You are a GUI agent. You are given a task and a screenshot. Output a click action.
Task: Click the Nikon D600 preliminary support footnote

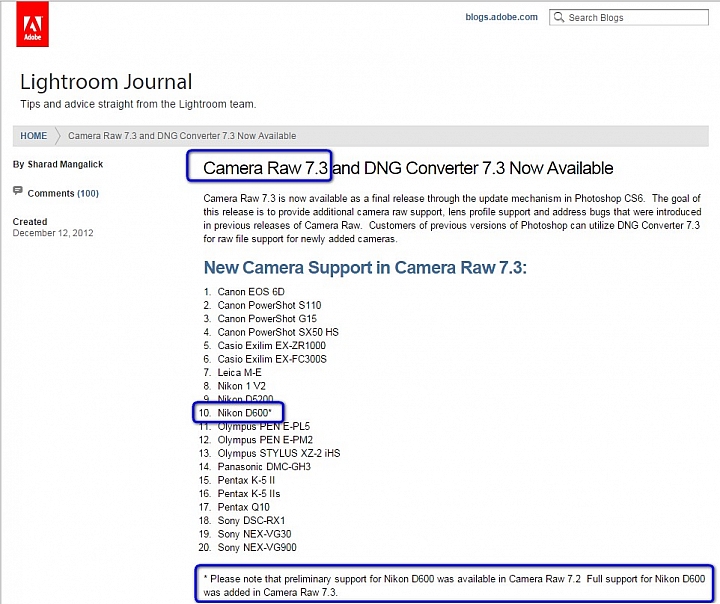tap(454, 585)
